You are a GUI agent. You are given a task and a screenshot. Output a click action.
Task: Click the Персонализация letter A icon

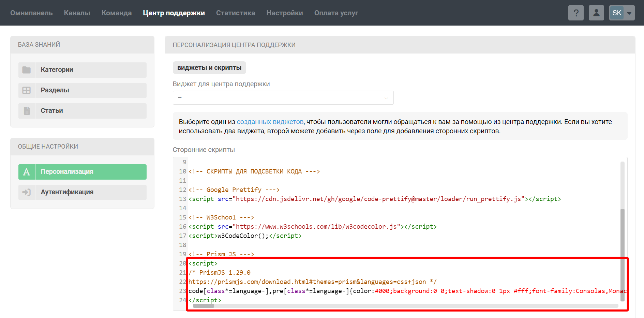click(27, 172)
